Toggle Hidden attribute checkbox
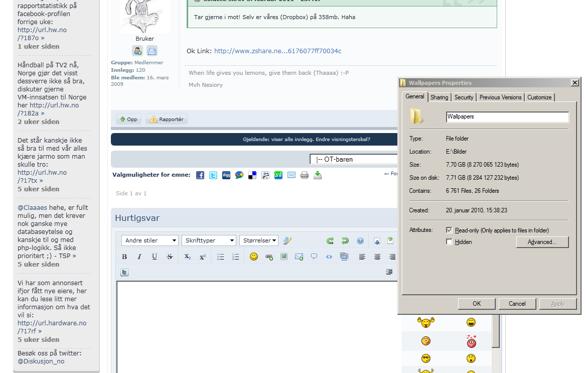Screen dimensions: 588x373 pos(449,241)
